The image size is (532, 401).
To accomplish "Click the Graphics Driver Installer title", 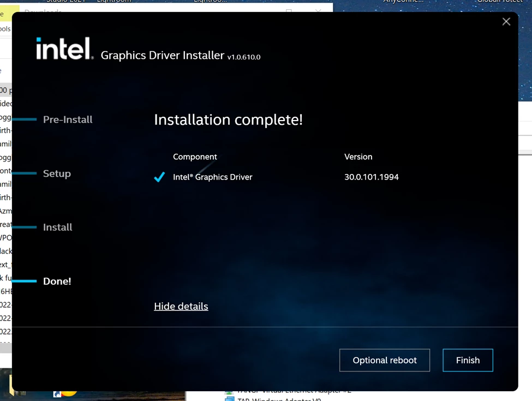I will pyautogui.click(x=163, y=55).
